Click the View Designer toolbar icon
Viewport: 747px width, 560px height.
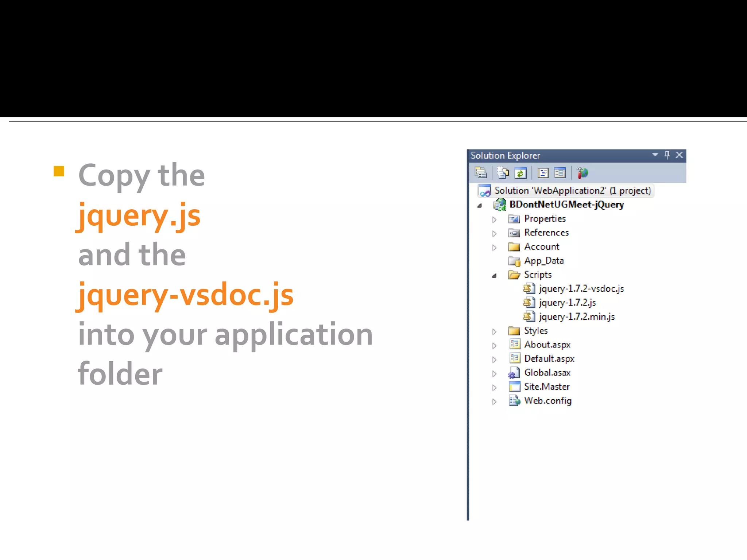pyautogui.click(x=560, y=173)
